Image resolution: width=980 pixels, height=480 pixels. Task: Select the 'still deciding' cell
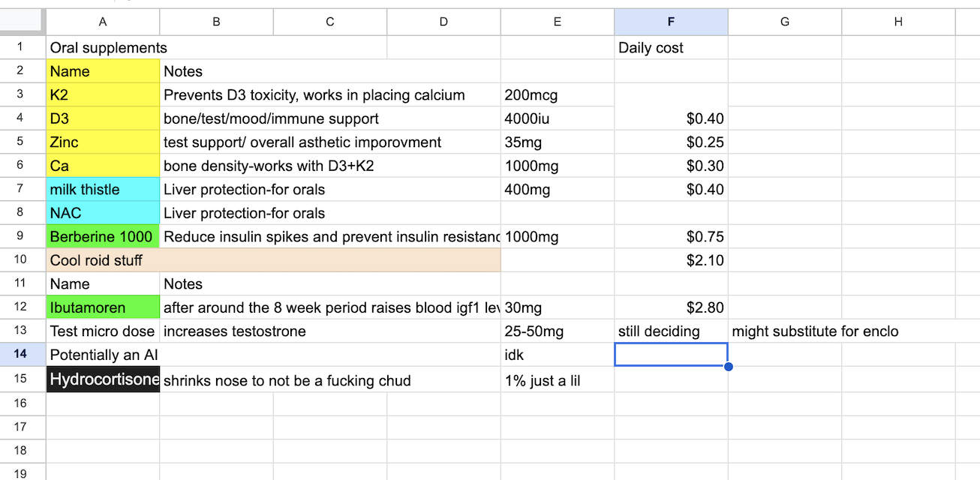point(671,331)
